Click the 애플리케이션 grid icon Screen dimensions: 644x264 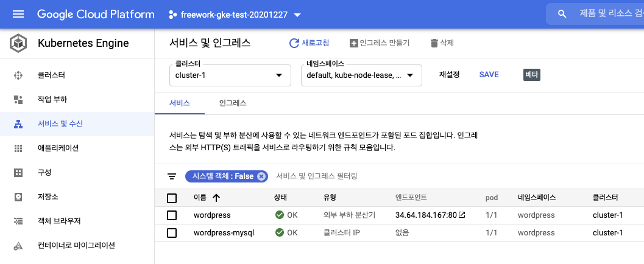18,148
